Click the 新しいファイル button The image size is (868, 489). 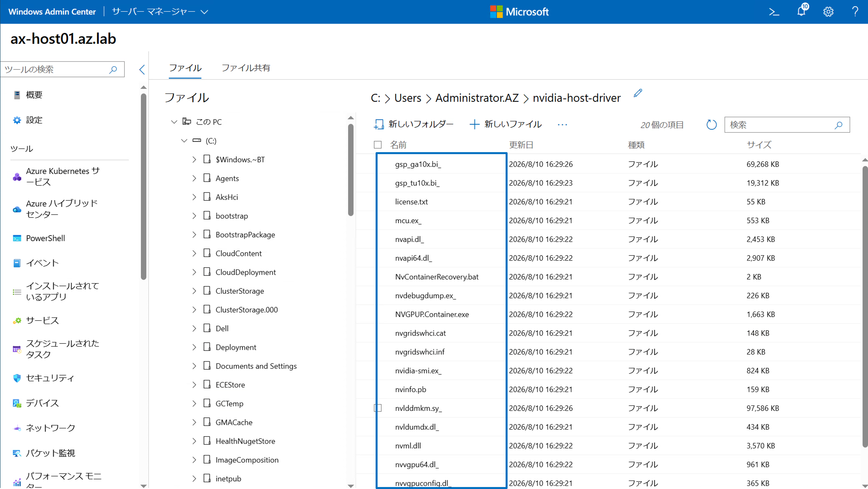[505, 125]
